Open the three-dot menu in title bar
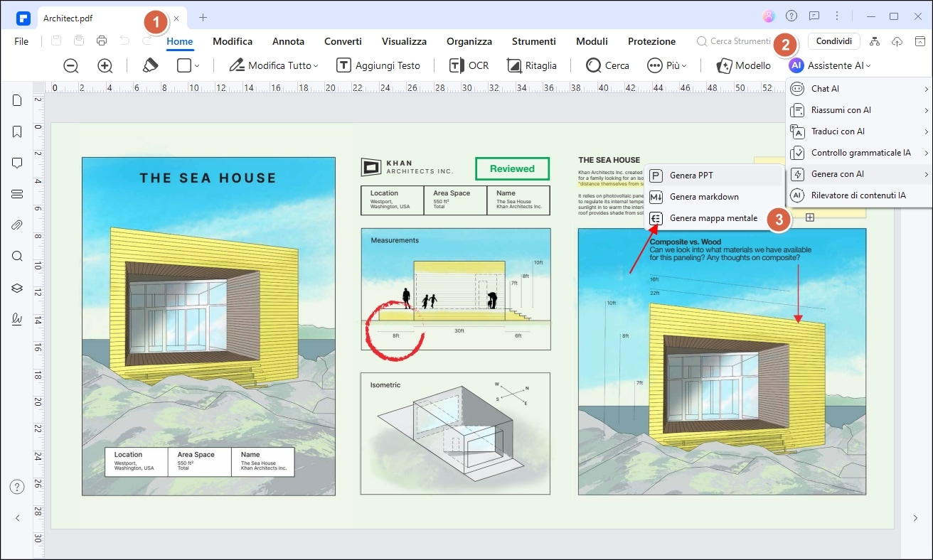The height and width of the screenshot is (560, 933). pyautogui.click(x=837, y=16)
